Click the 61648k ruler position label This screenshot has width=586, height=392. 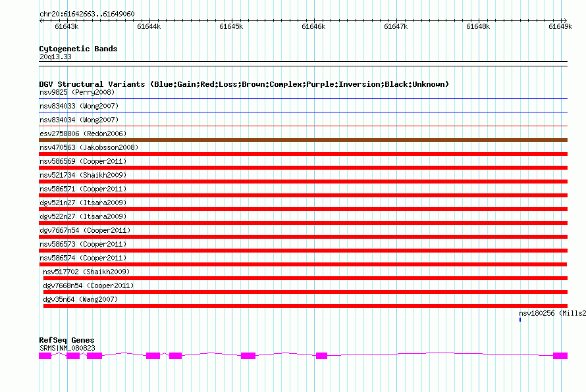(x=478, y=26)
